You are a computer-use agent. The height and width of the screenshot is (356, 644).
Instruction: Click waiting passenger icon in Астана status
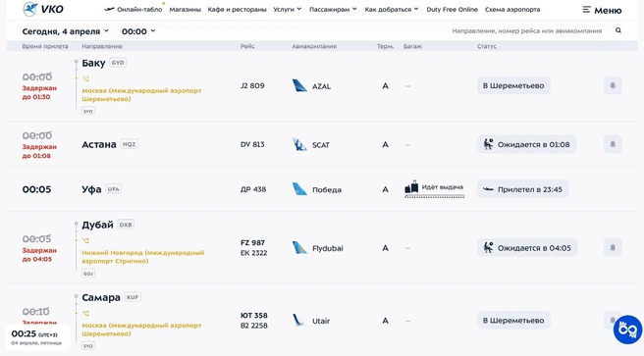pos(488,144)
